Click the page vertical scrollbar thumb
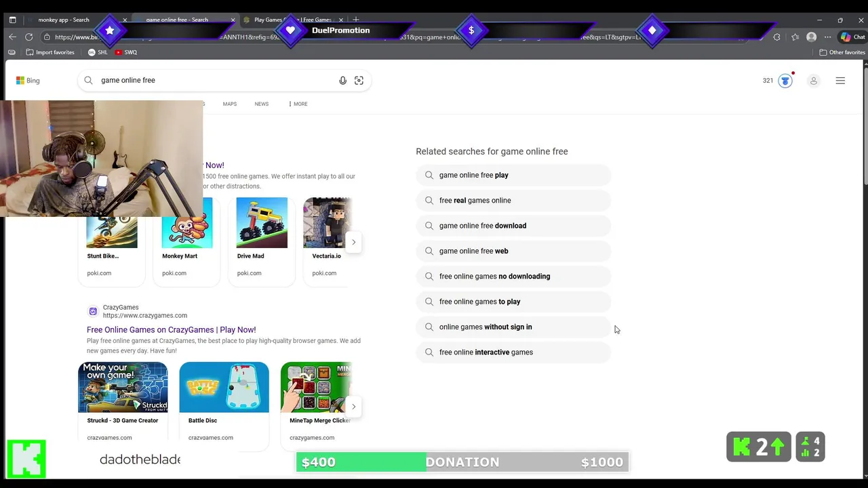Viewport: 868px width, 488px height. tap(865, 125)
